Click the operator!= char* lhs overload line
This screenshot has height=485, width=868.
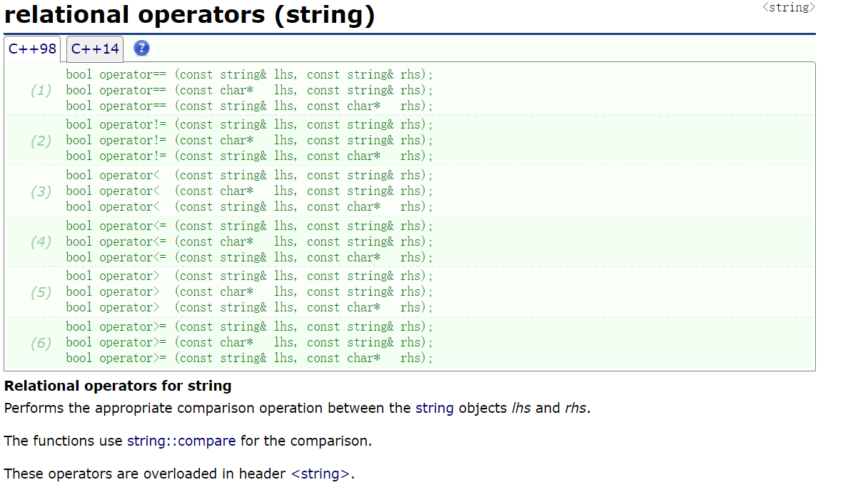point(250,140)
